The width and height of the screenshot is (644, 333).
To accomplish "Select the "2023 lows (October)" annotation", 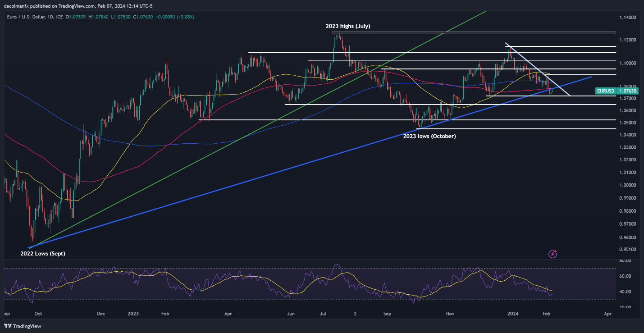I will tap(430, 136).
